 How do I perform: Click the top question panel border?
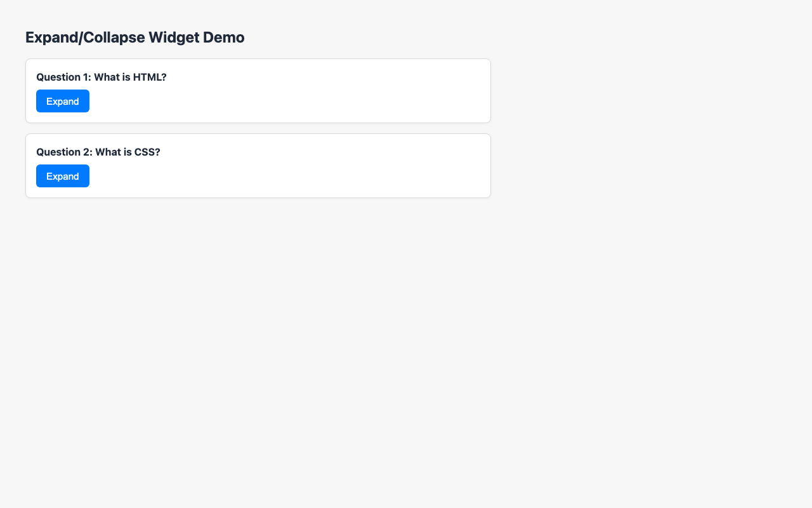click(x=258, y=58)
